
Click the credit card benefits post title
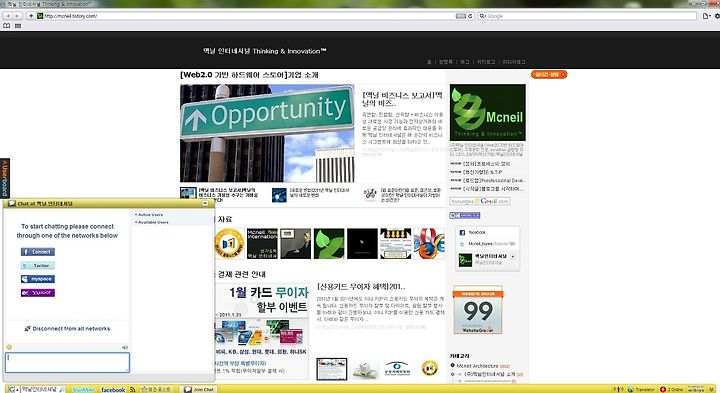pyautogui.click(x=361, y=286)
